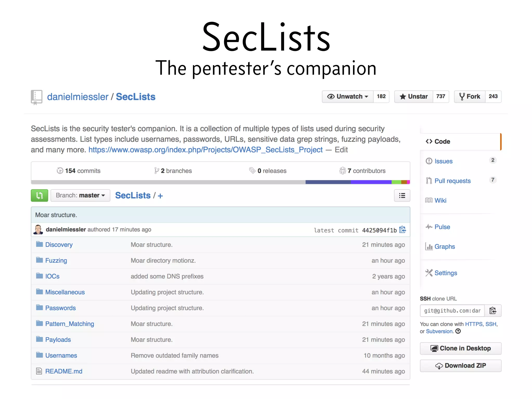Copy the SSH clone URL to clipboard
Image resolution: width=532 pixels, height=399 pixels.
tap(493, 311)
